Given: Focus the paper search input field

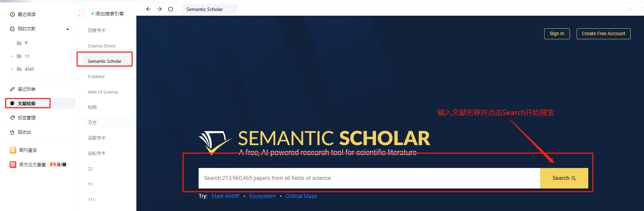Looking at the screenshot, I should click(x=369, y=178).
